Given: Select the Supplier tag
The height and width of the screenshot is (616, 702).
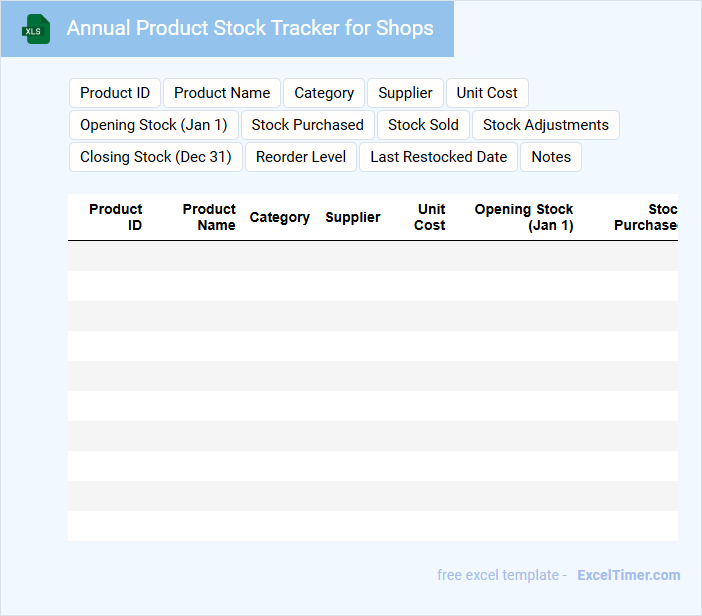Looking at the screenshot, I should pos(405,93).
